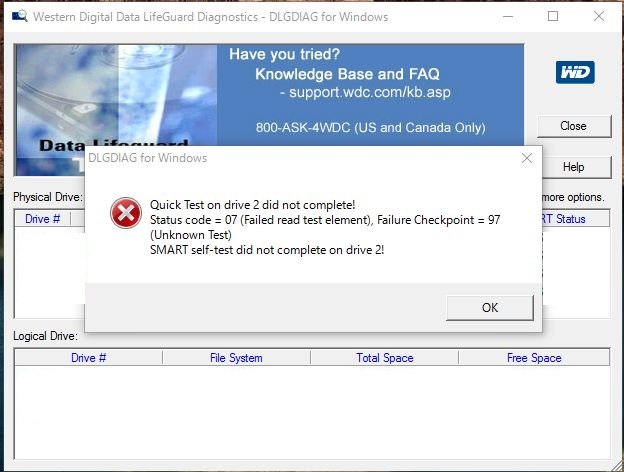Click the Close button in main window
Screen dimensions: 624x472
coord(574,126)
